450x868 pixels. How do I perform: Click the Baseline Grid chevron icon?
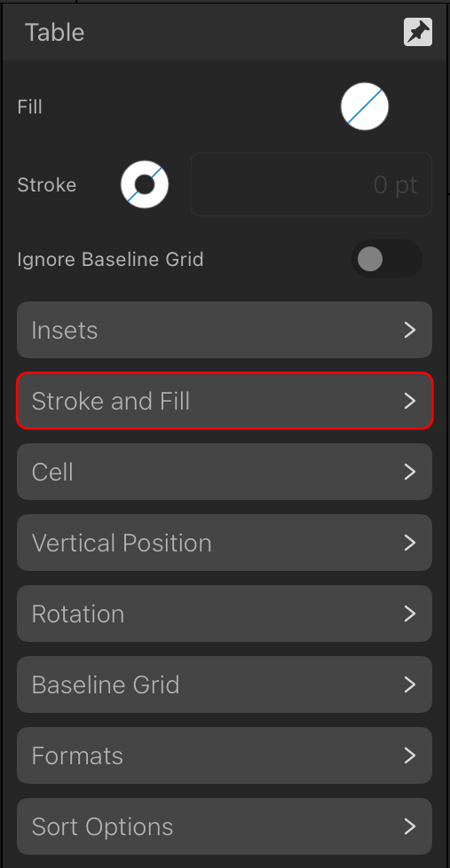tap(409, 684)
